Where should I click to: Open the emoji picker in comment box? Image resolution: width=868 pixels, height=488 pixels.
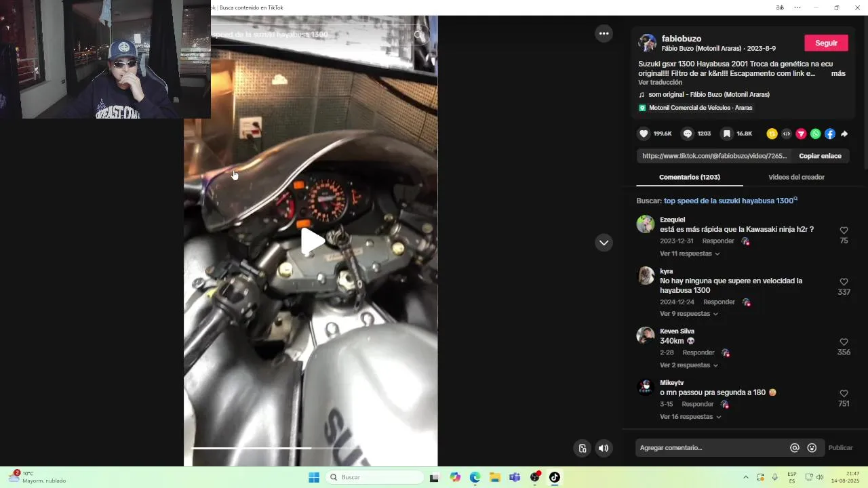click(x=812, y=447)
